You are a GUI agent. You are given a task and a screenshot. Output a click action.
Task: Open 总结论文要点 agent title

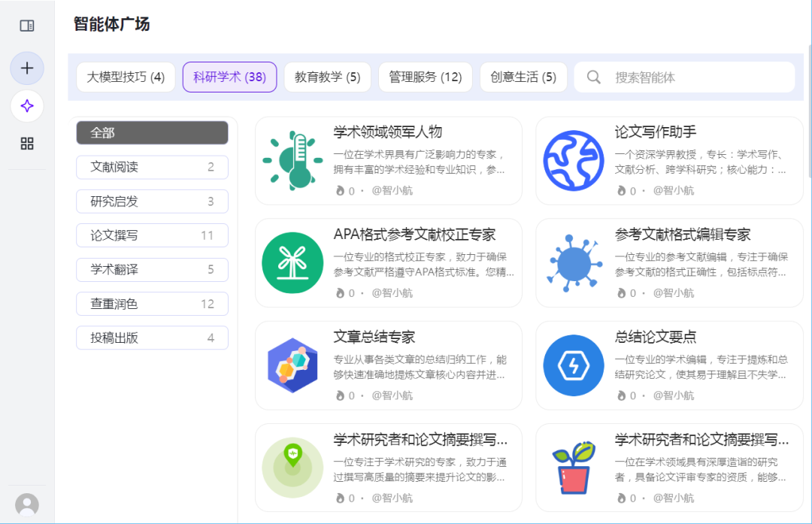pyautogui.click(x=655, y=337)
